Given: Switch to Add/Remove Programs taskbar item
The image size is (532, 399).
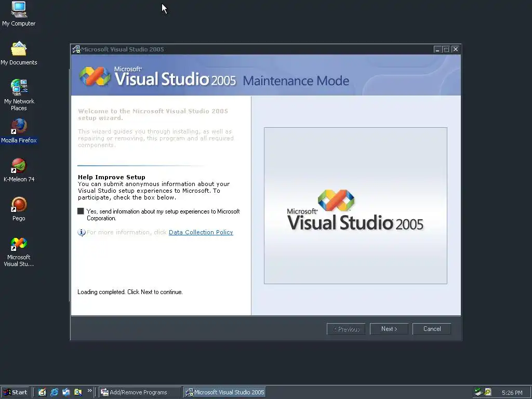Looking at the screenshot, I should 140,392.
